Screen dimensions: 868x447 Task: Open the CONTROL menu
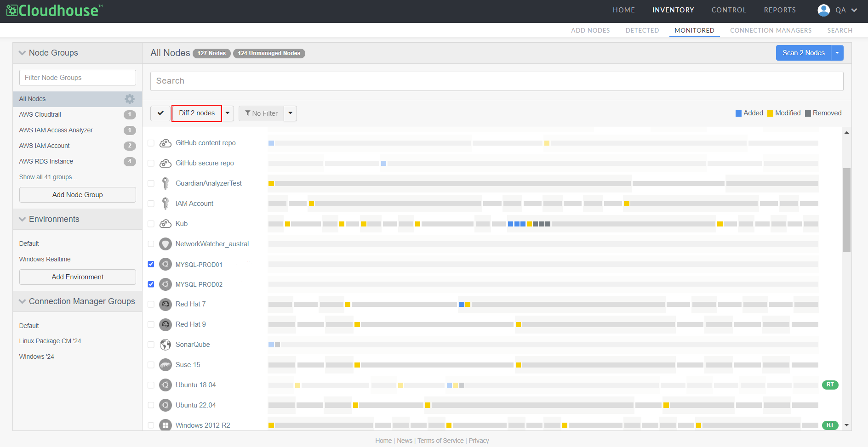point(729,10)
